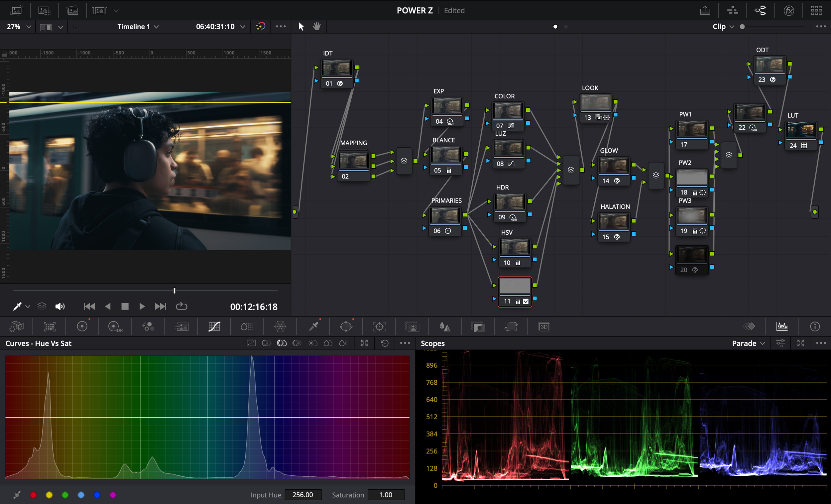Stop playback
831x504 pixels.
point(125,306)
